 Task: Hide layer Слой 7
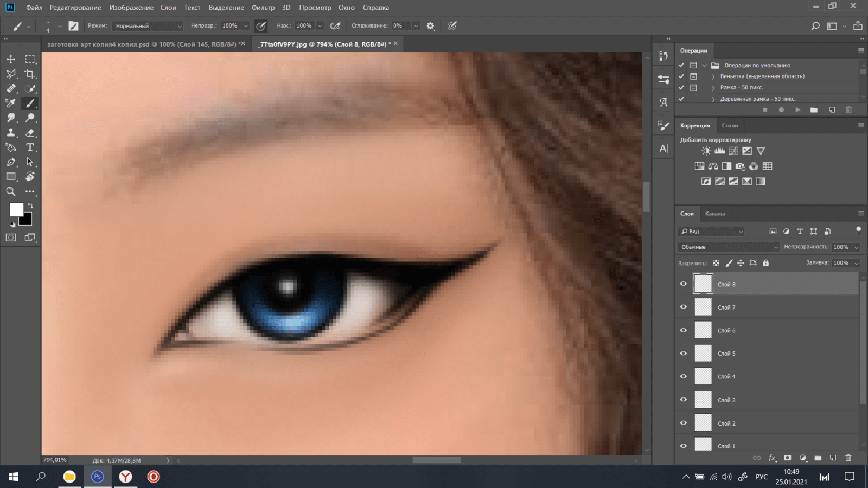click(x=684, y=307)
